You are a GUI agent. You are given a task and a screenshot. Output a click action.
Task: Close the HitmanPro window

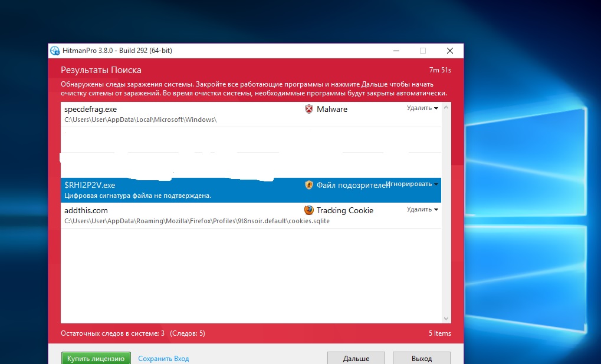click(x=450, y=51)
